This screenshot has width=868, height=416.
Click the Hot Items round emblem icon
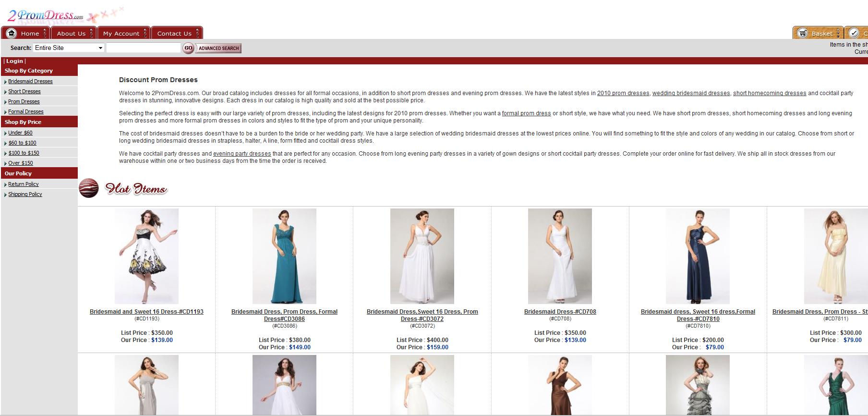pos(89,188)
